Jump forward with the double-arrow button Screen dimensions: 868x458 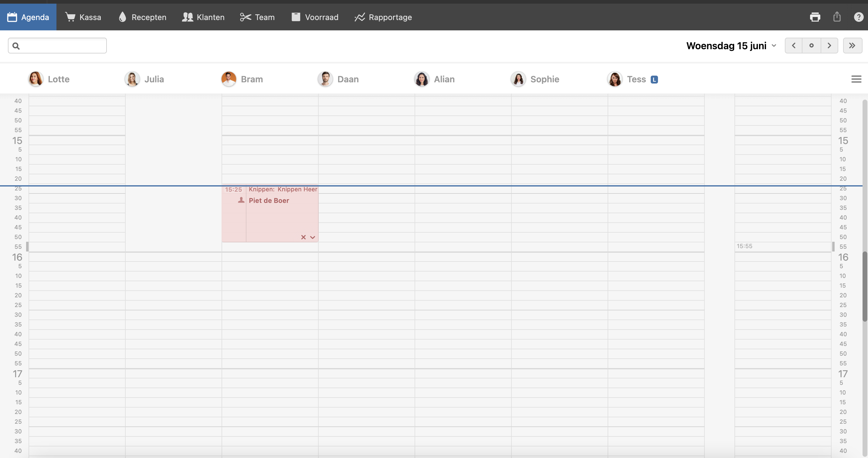852,46
